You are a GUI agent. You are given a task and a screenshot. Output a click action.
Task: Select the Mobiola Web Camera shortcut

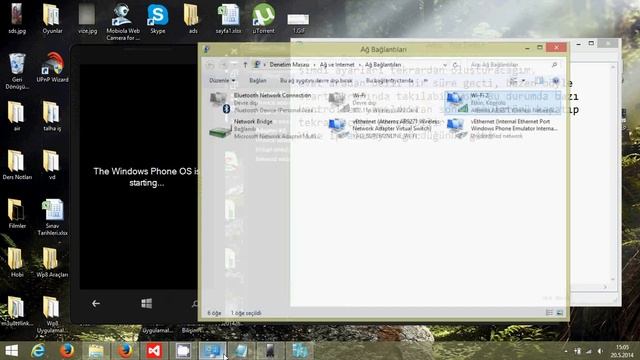(122, 22)
